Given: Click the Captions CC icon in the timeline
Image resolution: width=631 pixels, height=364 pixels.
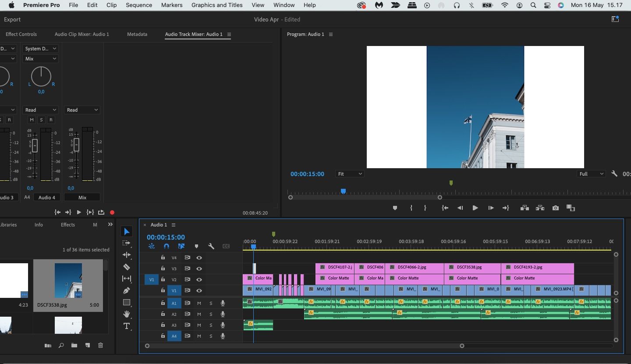Looking at the screenshot, I should coord(227,246).
